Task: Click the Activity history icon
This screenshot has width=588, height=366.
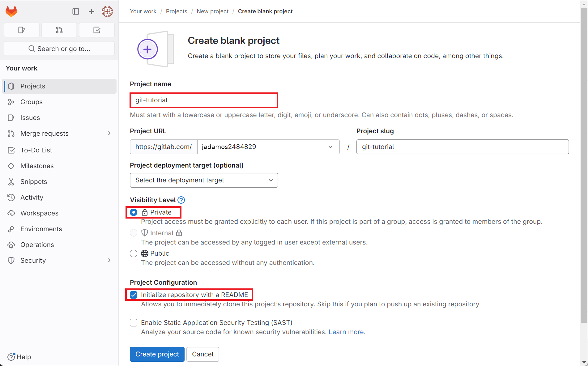Action: click(11, 198)
